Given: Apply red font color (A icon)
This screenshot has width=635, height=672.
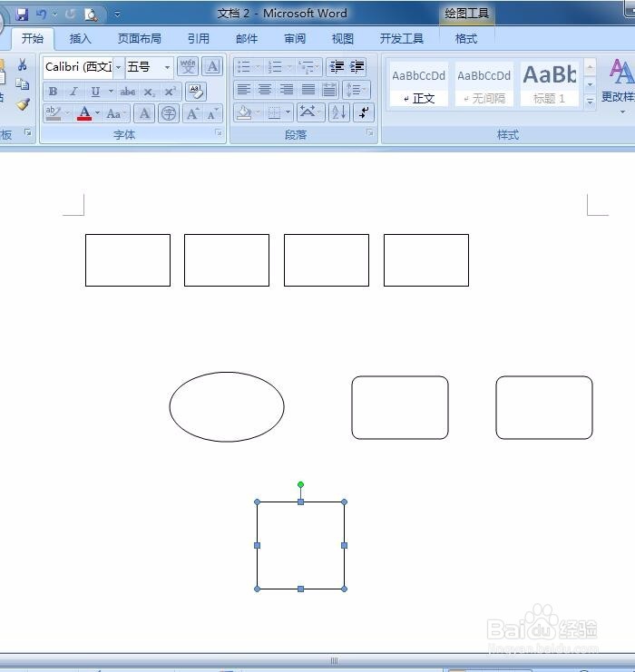Looking at the screenshot, I should (84, 113).
